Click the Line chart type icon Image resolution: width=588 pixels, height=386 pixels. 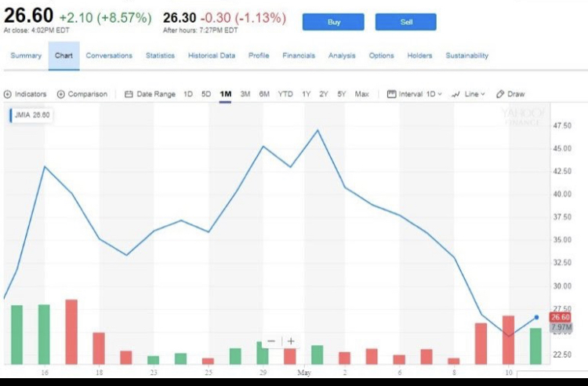456,94
